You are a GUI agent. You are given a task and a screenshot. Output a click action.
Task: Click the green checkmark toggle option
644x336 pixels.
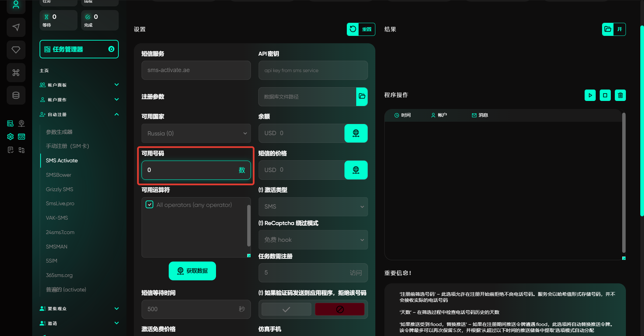point(286,309)
